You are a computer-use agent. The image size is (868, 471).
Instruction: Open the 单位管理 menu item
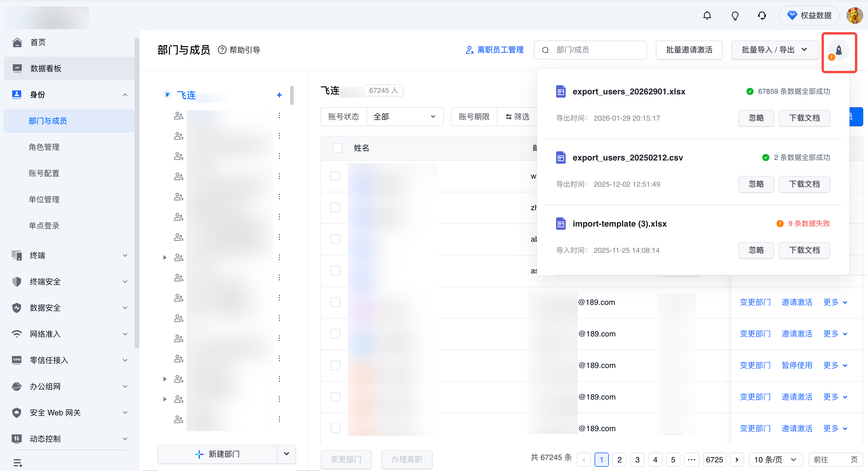click(69, 199)
